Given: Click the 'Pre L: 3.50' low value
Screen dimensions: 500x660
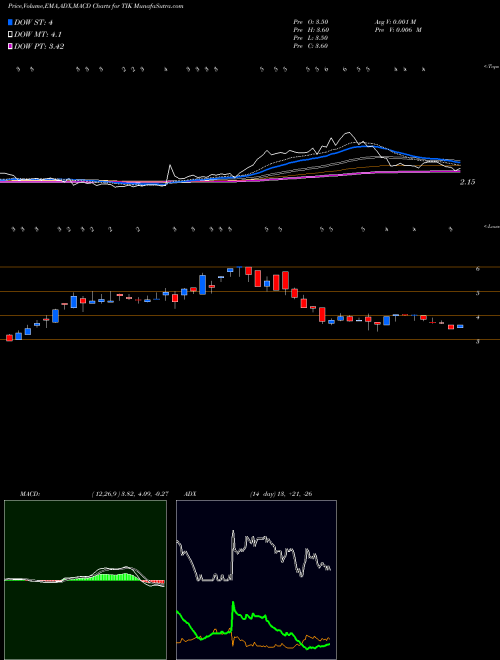Looking at the screenshot, I should pyautogui.click(x=311, y=38).
